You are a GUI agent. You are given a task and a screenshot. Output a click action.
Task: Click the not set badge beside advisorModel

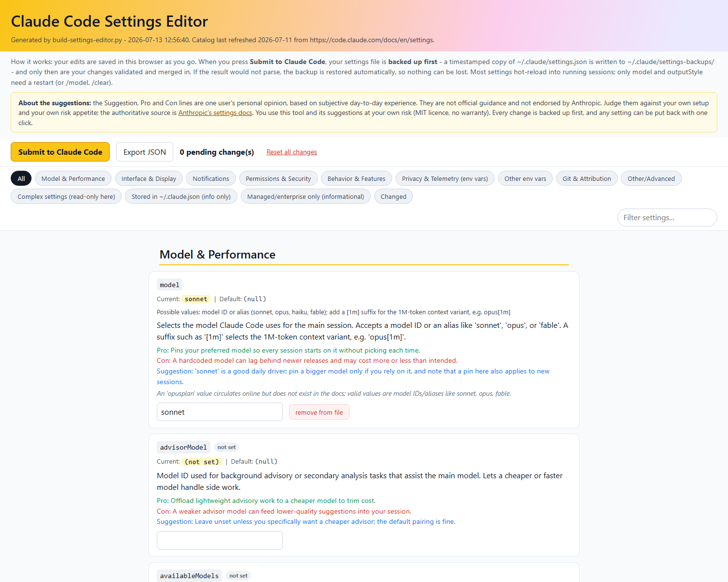(x=227, y=447)
